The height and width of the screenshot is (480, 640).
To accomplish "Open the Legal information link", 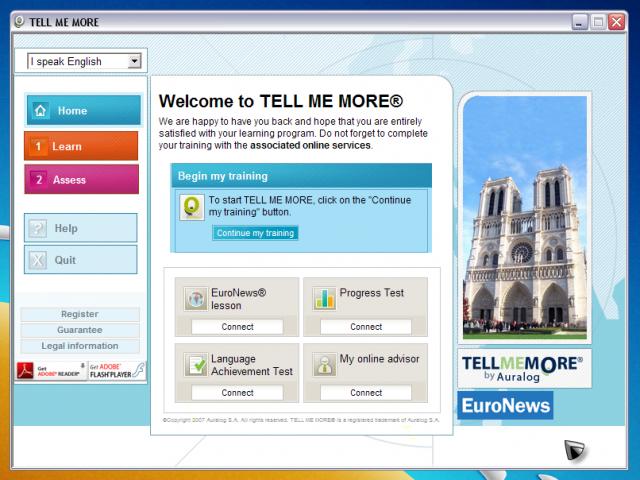I will [x=80, y=346].
